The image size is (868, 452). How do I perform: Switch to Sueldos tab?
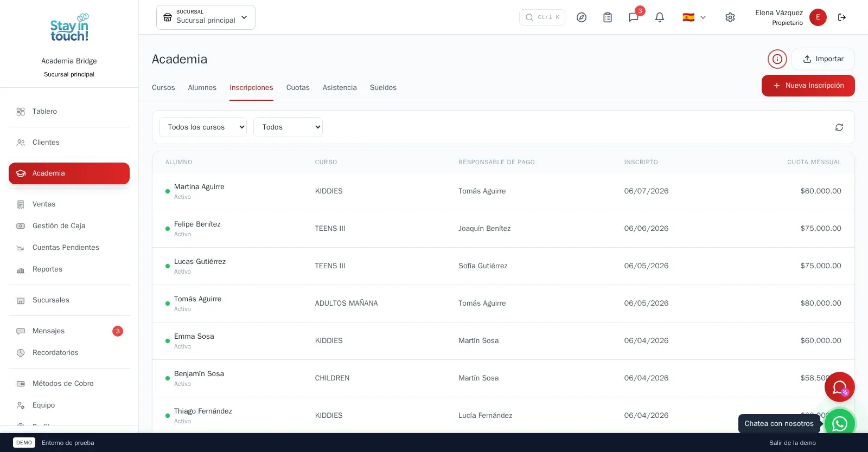point(383,88)
